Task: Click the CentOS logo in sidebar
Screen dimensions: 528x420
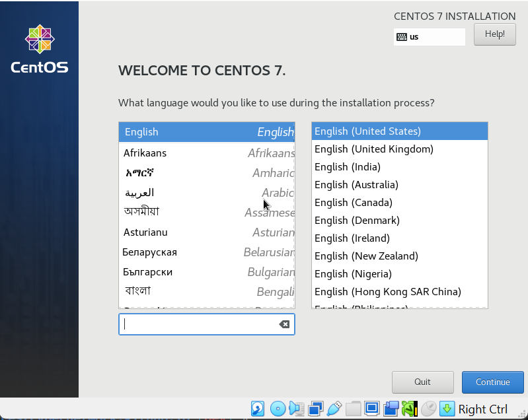Action: point(40,49)
